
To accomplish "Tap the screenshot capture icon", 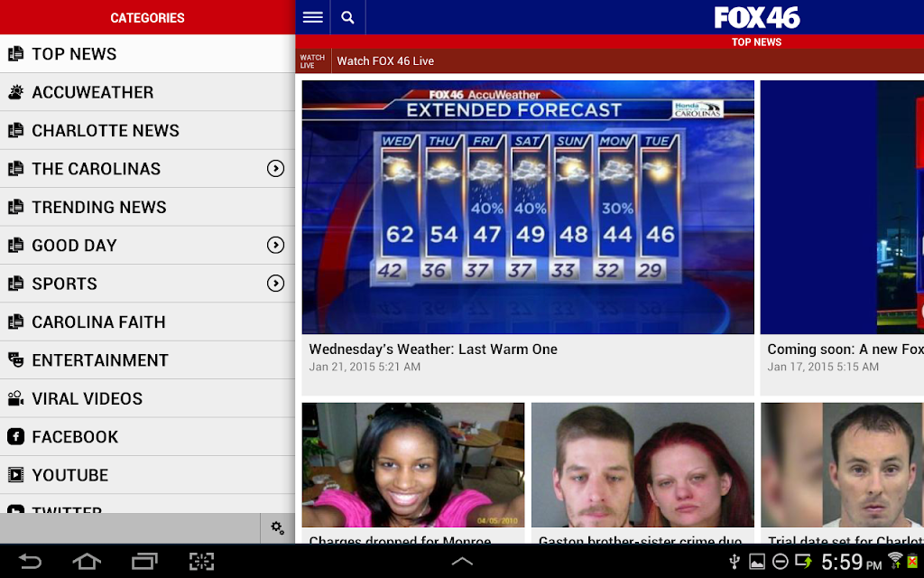I will pyautogui.click(x=201, y=561).
